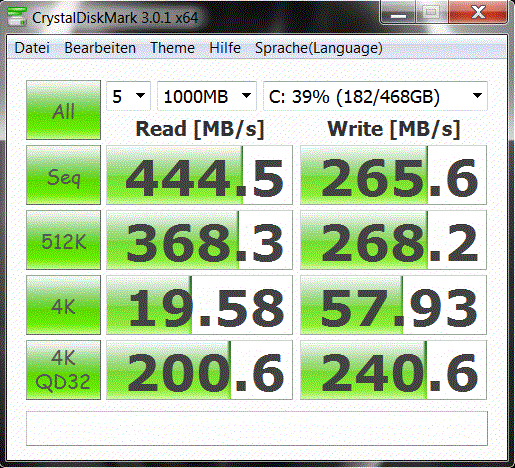This screenshot has width=515, height=468.
Task: Open the test count dropdown showing 5
Action: (x=128, y=96)
